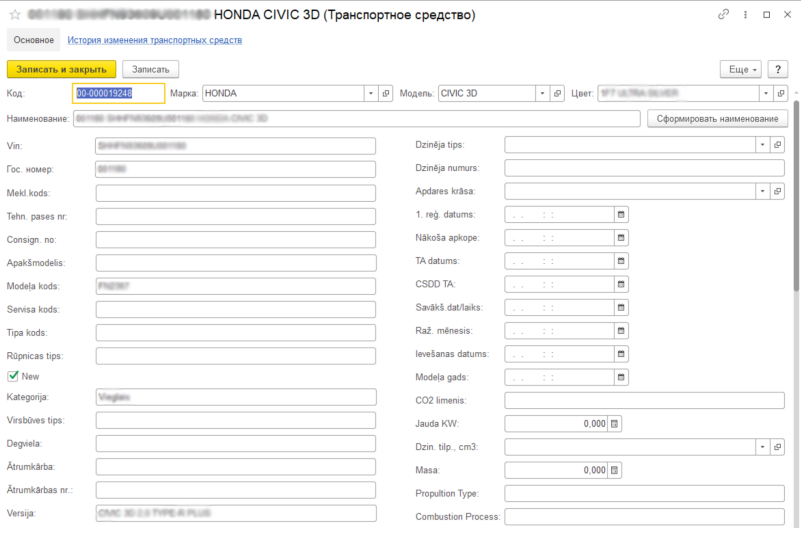Focus the Kategorija input field
The width and height of the screenshot is (804, 538).
(x=235, y=397)
